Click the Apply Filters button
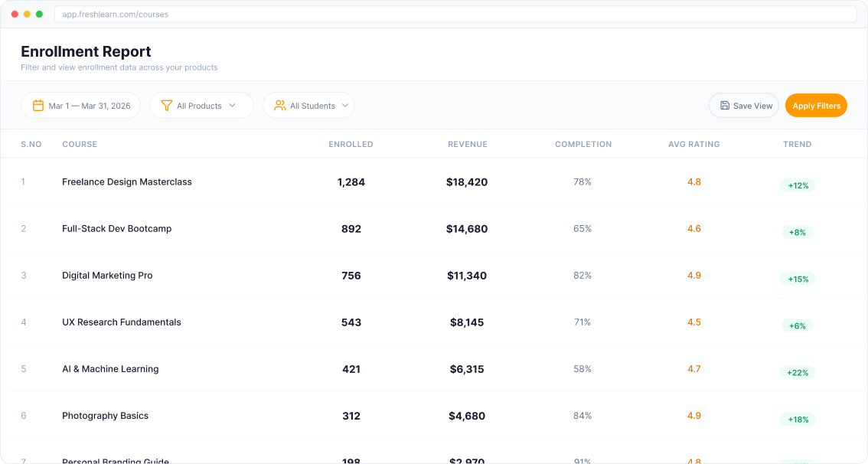The width and height of the screenshot is (868, 464). 816,105
